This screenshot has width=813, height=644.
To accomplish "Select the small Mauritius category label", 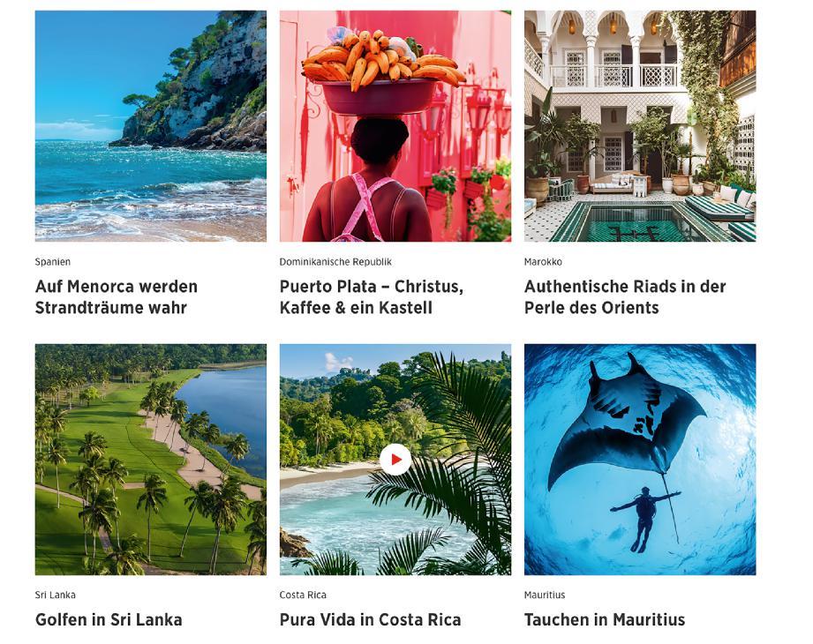I will (x=545, y=595).
